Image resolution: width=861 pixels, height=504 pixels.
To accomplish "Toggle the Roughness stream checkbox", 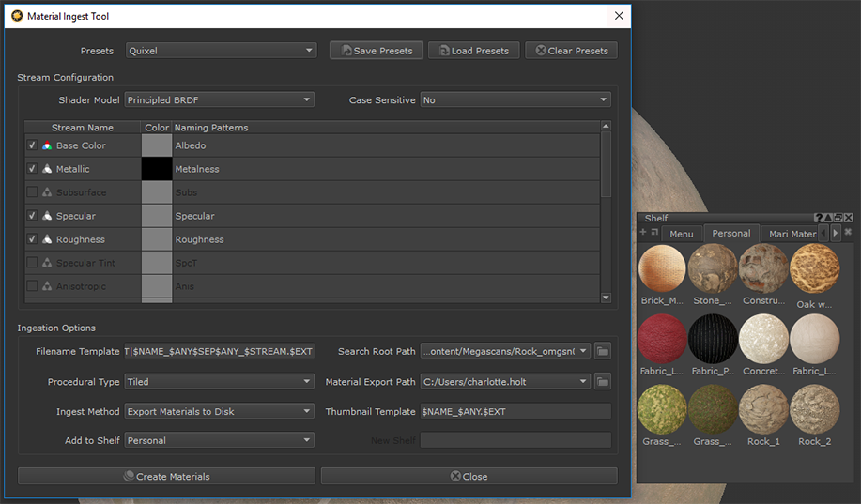I will click(32, 239).
